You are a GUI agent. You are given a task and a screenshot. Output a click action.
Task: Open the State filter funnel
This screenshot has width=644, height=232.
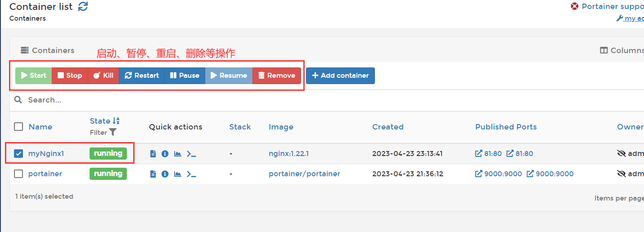(113, 133)
